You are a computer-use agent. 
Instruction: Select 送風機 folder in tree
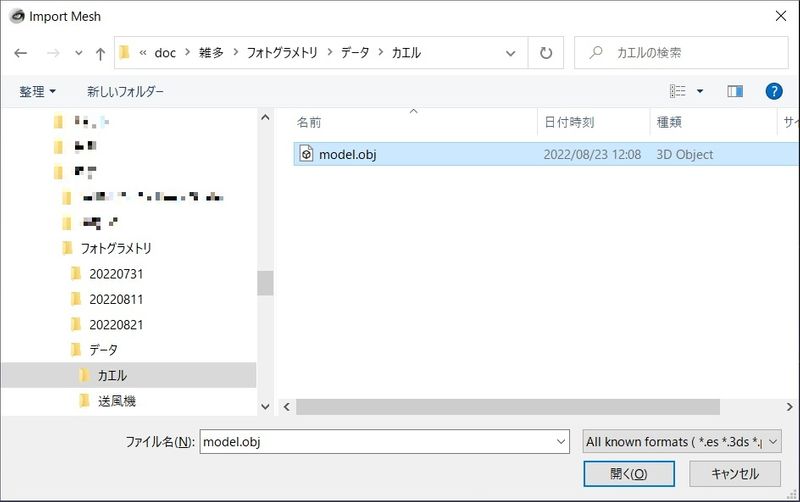[116, 401]
